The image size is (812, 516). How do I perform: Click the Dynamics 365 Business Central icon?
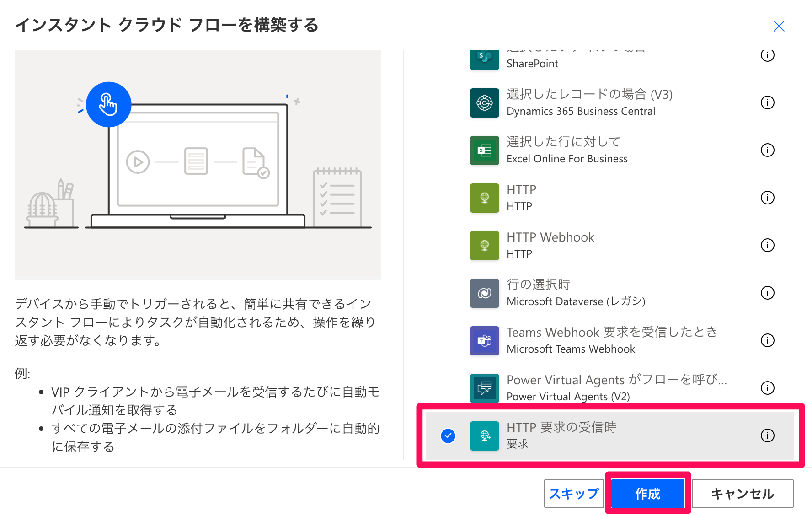click(x=484, y=103)
